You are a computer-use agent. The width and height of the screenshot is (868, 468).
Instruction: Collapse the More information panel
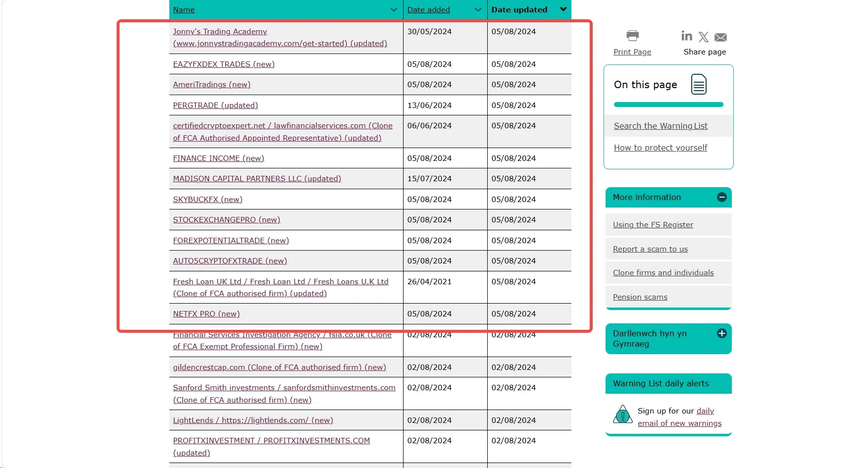point(722,197)
